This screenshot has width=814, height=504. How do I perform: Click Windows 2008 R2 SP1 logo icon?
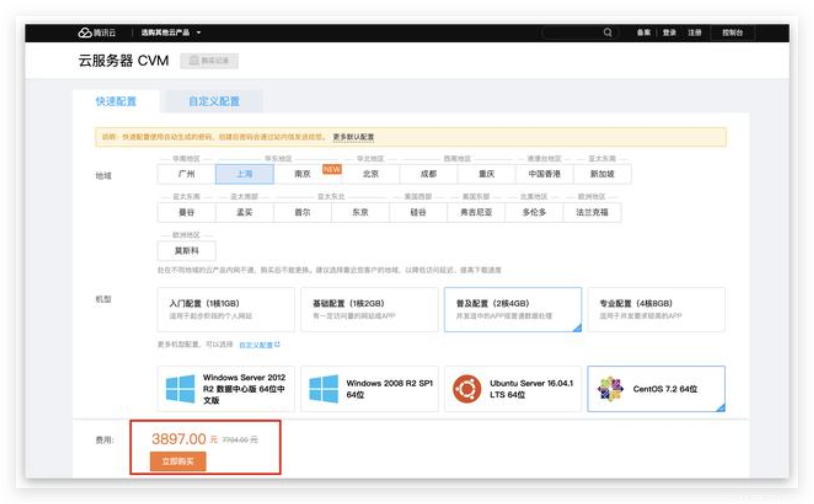coord(323,388)
